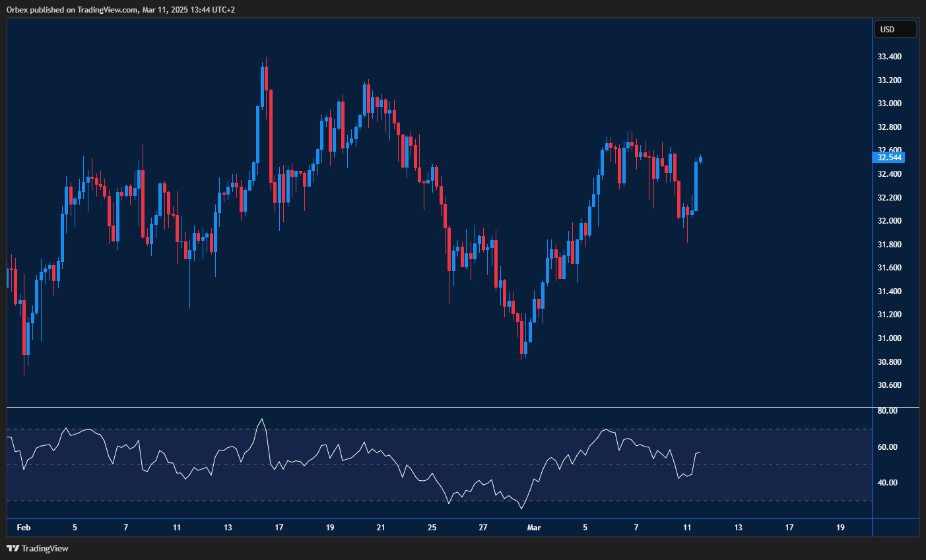The height and width of the screenshot is (560, 926).
Task: Select the USD currency button
Action: pyautogui.click(x=895, y=29)
